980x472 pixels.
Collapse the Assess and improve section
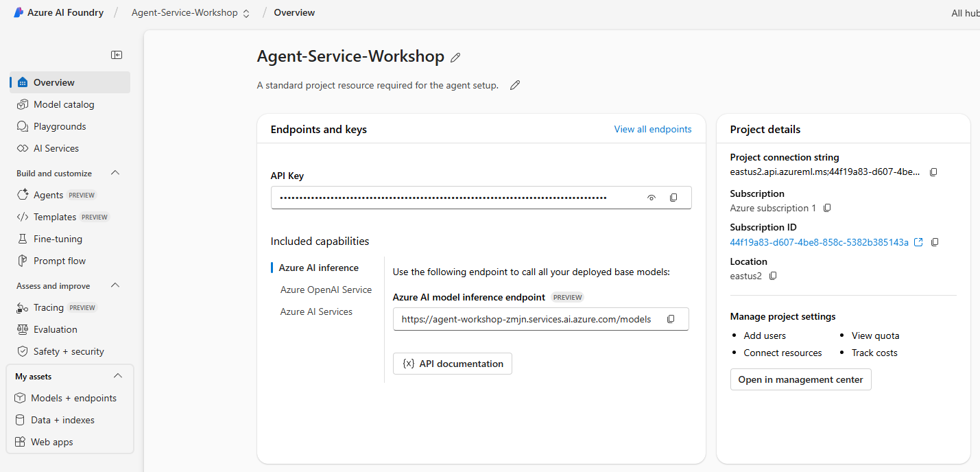point(115,285)
